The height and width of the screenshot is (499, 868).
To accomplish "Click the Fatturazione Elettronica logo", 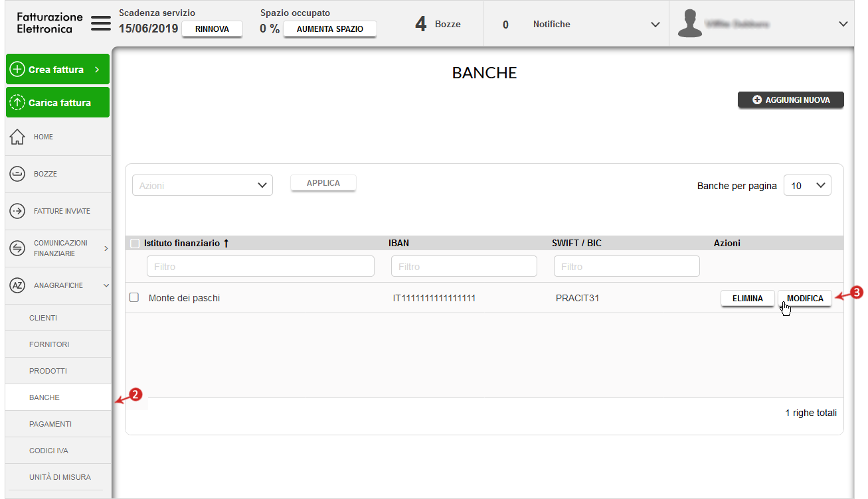I will (x=50, y=23).
